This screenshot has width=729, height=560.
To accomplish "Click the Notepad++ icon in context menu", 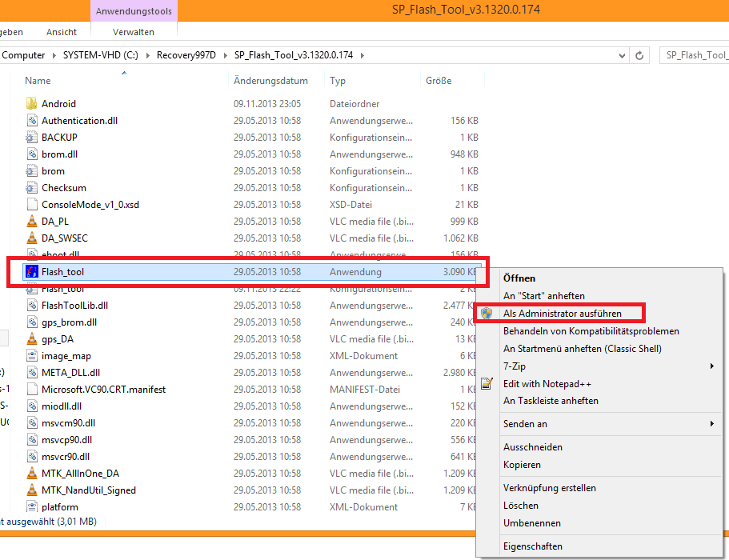I will tap(487, 383).
